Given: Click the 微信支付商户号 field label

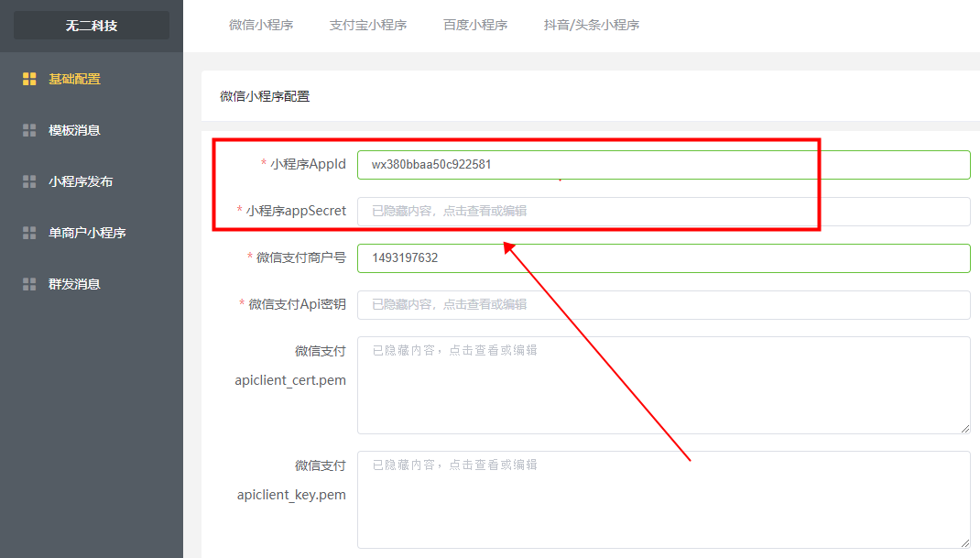Looking at the screenshot, I should (x=300, y=257).
